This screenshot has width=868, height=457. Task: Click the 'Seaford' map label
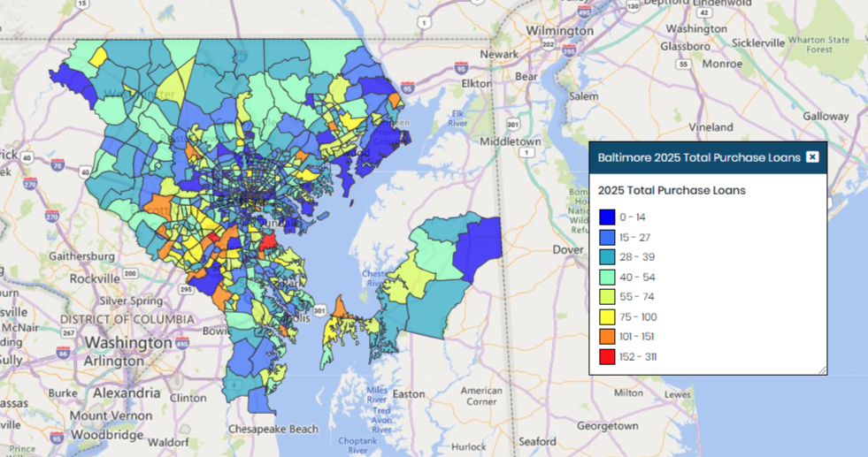537,441
